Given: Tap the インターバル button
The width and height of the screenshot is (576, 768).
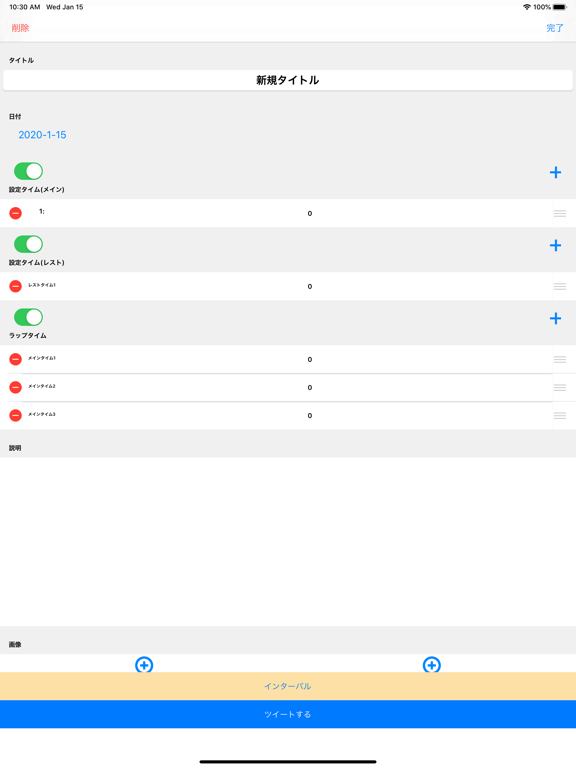Looking at the screenshot, I should pos(288,686).
